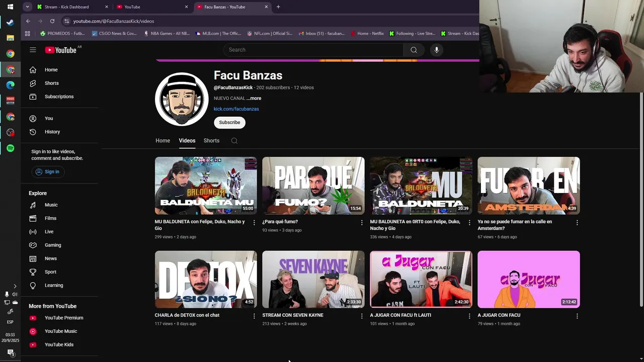Open kick.com/facubanzas link

(236, 109)
